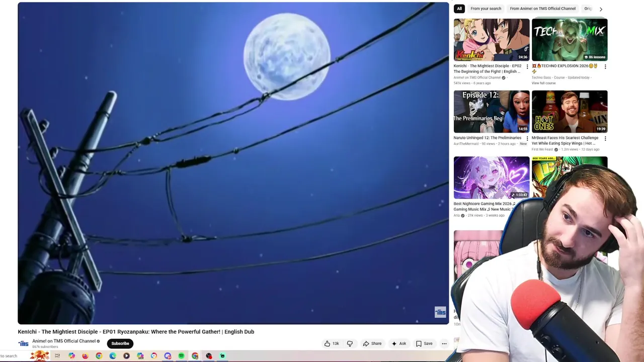Save video to a playlist
The height and width of the screenshot is (362, 644).
click(424, 343)
